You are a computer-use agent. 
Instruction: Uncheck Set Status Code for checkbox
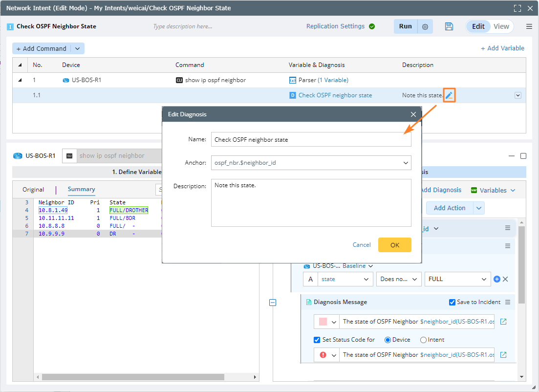pos(317,340)
